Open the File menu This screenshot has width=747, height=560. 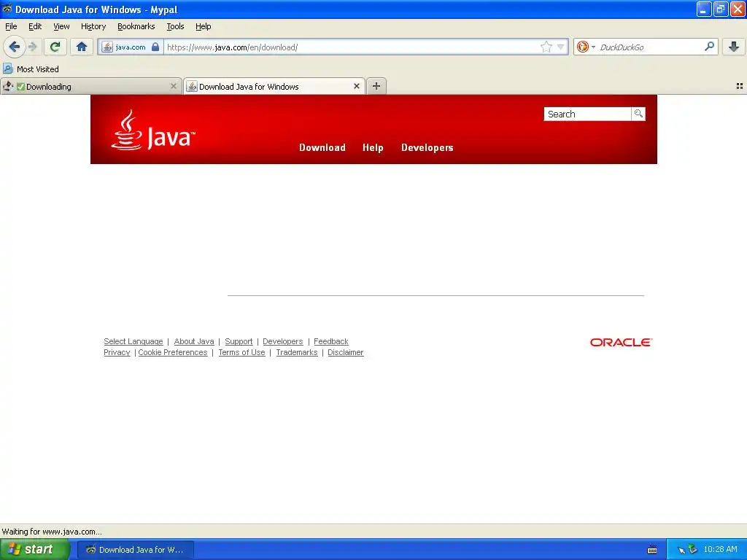pyautogui.click(x=11, y=26)
